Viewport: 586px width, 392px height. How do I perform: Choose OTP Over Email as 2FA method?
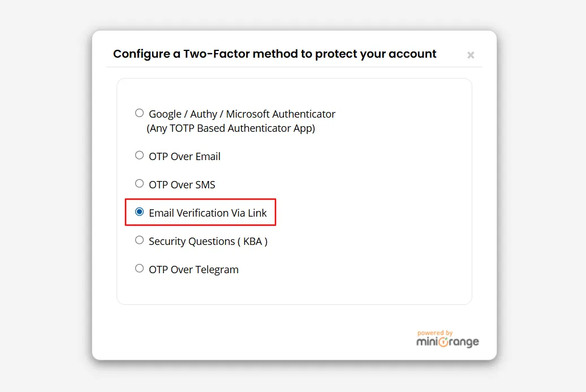click(x=139, y=155)
